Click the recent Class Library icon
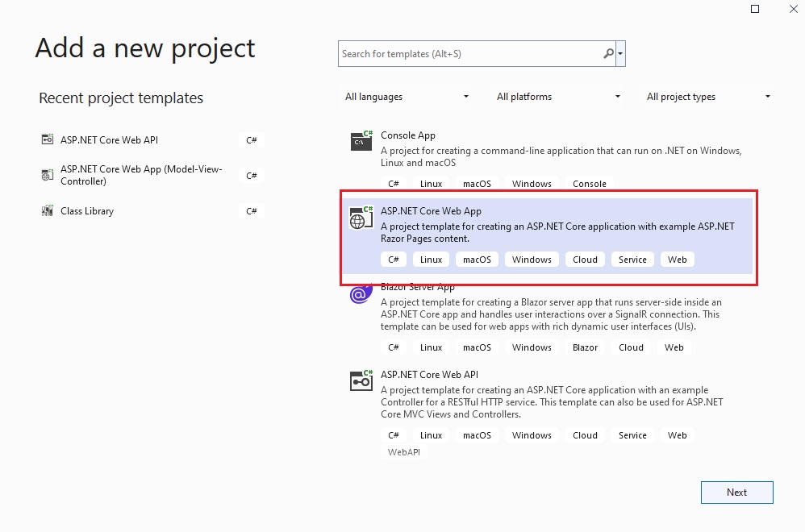Screen dimensions: 805x532 tap(48, 210)
